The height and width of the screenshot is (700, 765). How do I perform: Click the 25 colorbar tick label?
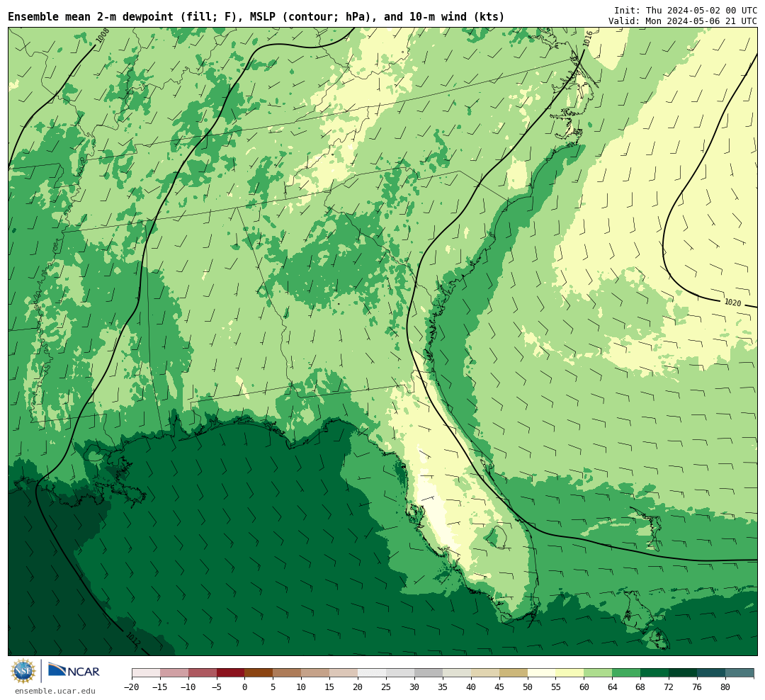[387, 687]
